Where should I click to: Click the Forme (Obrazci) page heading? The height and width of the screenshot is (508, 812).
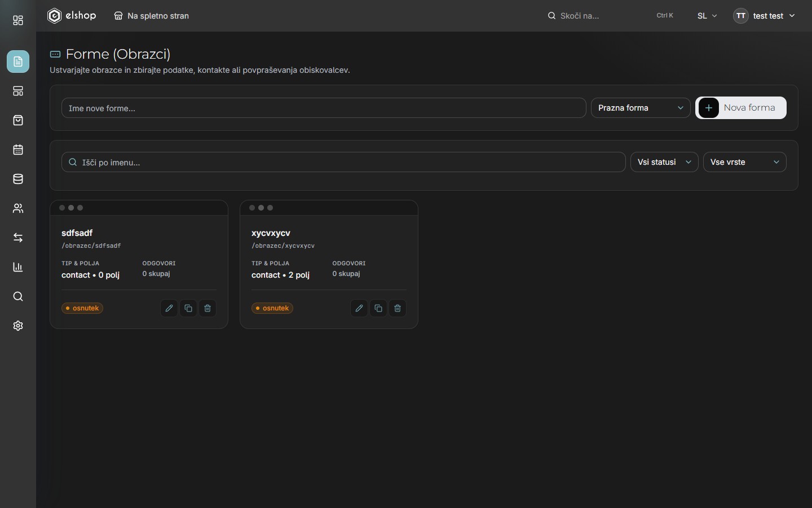118,54
